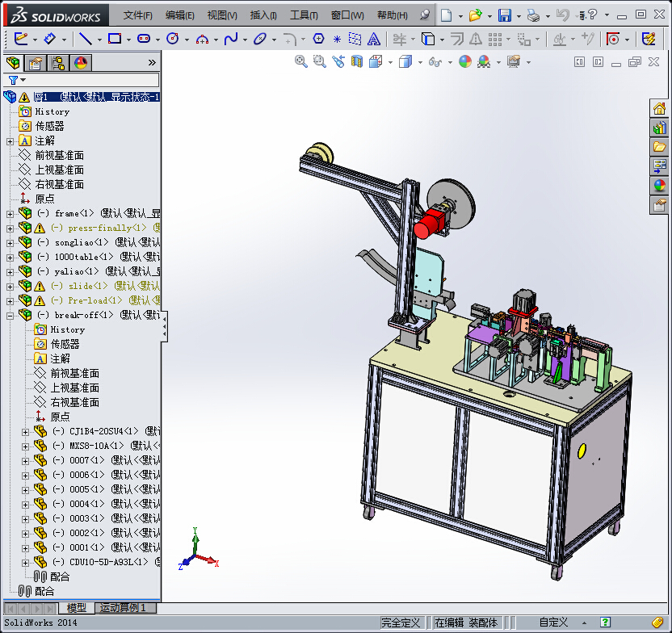The height and width of the screenshot is (633, 672).
Task: Select the 前视基准面 plane under 层1
Action: [x=60, y=155]
